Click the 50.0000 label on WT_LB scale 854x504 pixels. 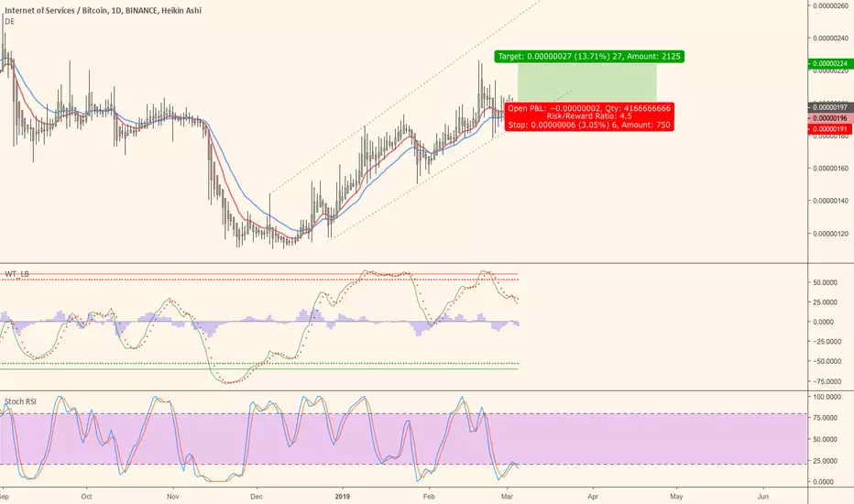pyautogui.click(x=824, y=283)
